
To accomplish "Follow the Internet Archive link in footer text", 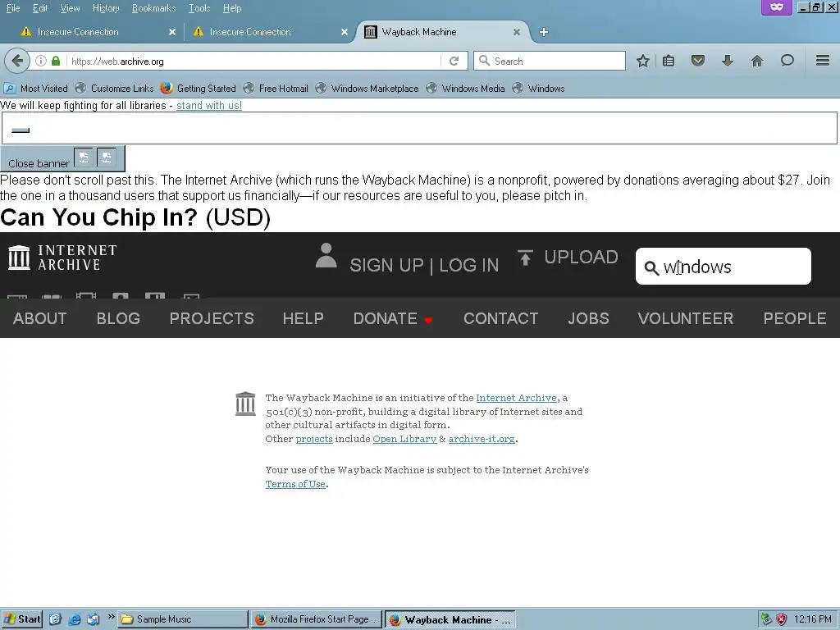I will (x=516, y=398).
